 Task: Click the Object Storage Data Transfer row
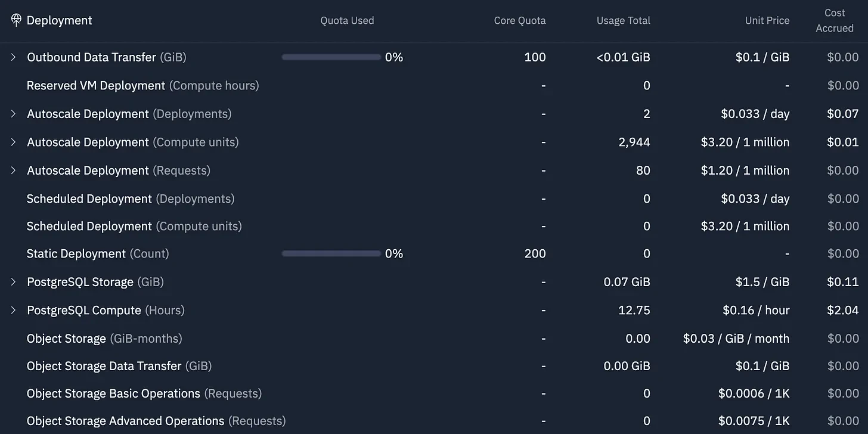(434, 366)
